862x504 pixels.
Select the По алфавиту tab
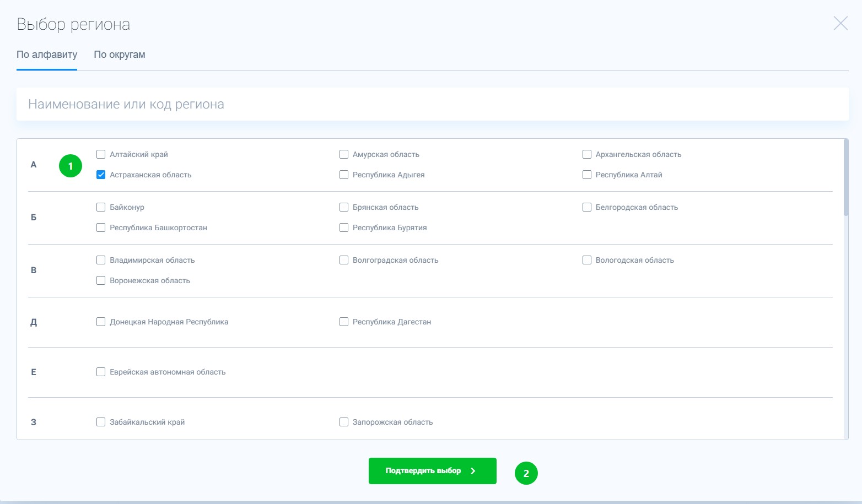(x=47, y=55)
